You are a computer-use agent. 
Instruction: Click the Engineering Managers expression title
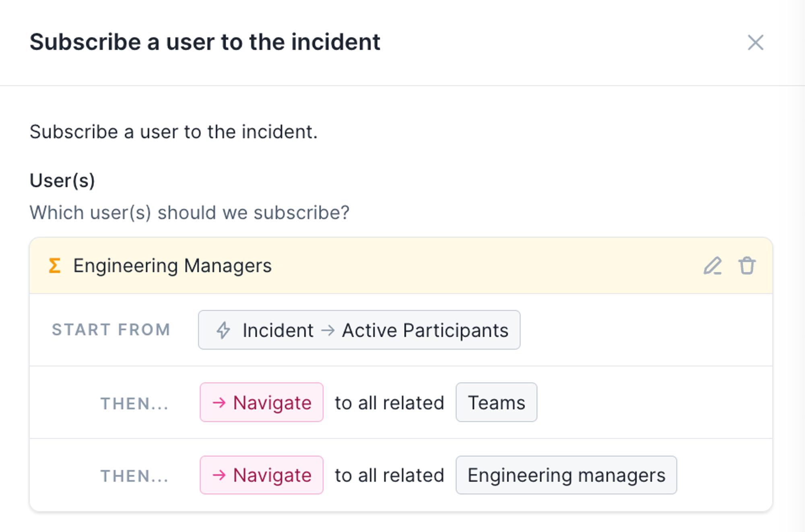tap(172, 266)
